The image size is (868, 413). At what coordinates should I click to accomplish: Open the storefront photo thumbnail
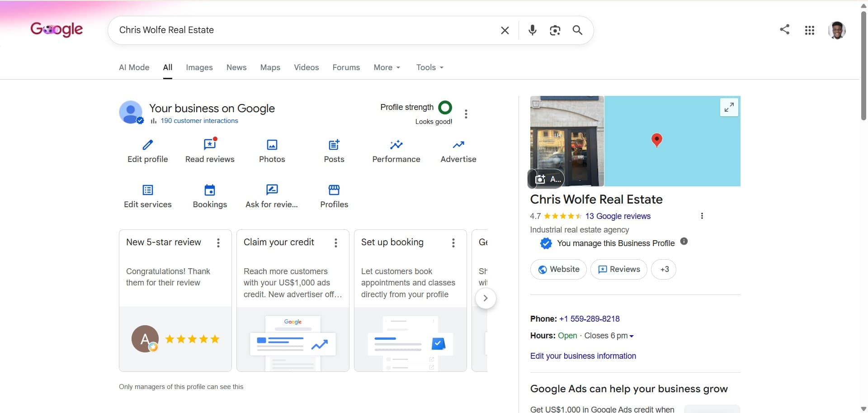[567, 141]
